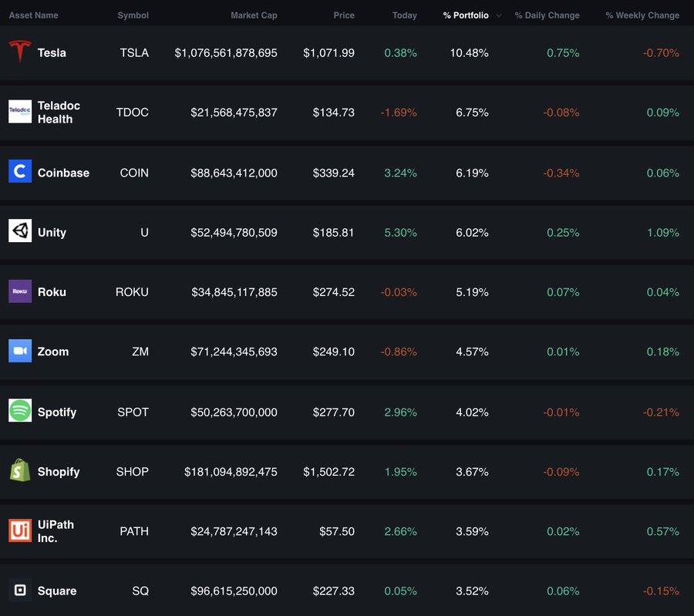Sort by % Daily Change header
This screenshot has height=616, width=694.
(547, 15)
